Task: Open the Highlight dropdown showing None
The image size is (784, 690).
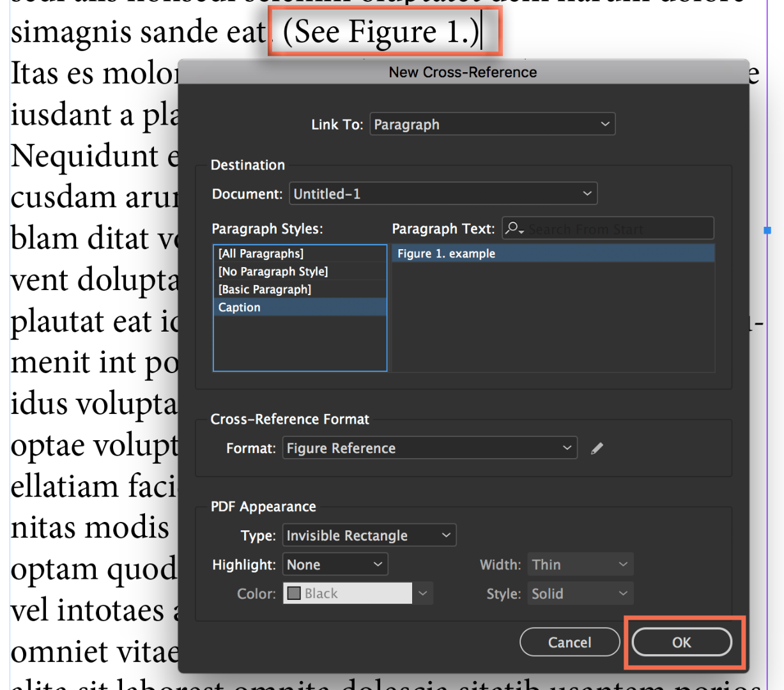Action: [335, 564]
